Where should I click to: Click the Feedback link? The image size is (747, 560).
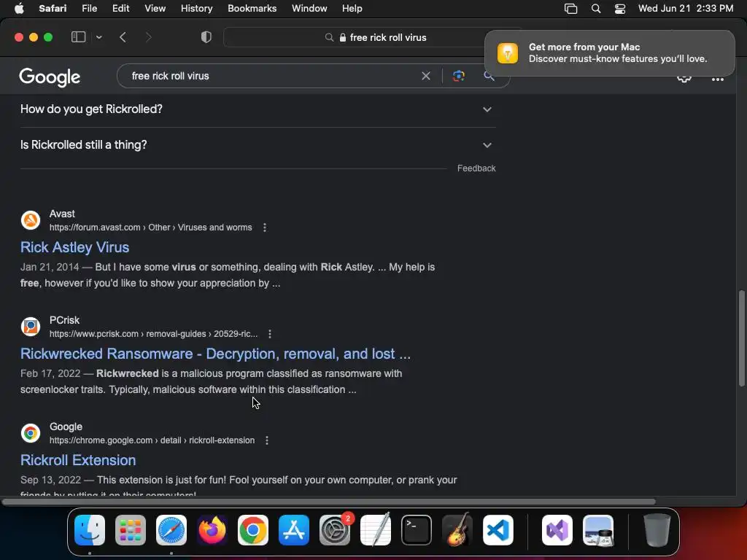click(x=476, y=168)
